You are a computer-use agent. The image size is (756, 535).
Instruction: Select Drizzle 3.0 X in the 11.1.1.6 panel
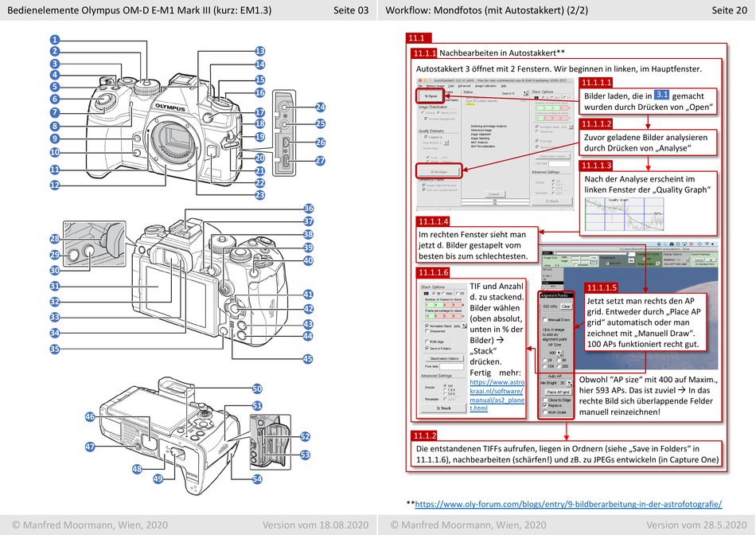(x=445, y=394)
